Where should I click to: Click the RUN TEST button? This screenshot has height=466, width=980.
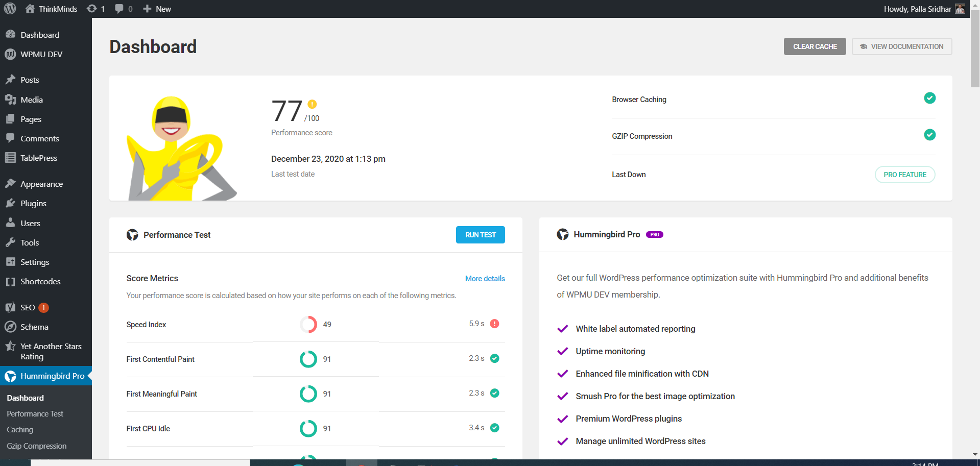(x=480, y=235)
